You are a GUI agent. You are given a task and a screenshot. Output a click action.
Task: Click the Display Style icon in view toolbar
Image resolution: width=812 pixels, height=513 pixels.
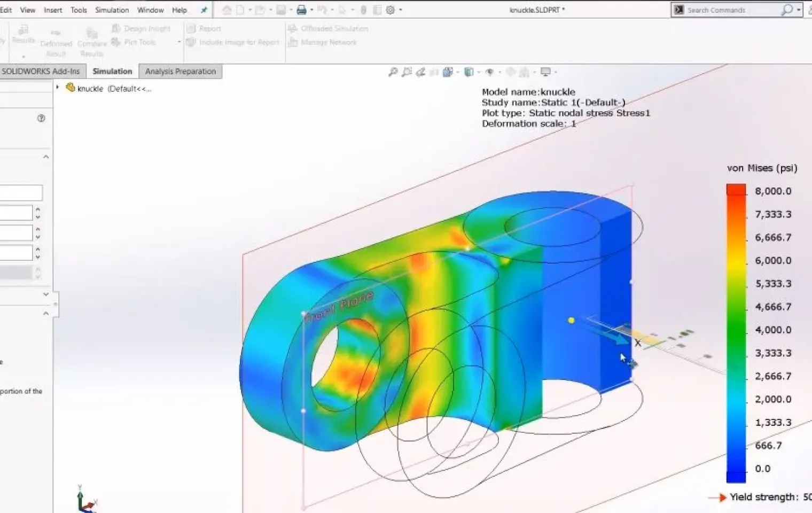coord(469,72)
